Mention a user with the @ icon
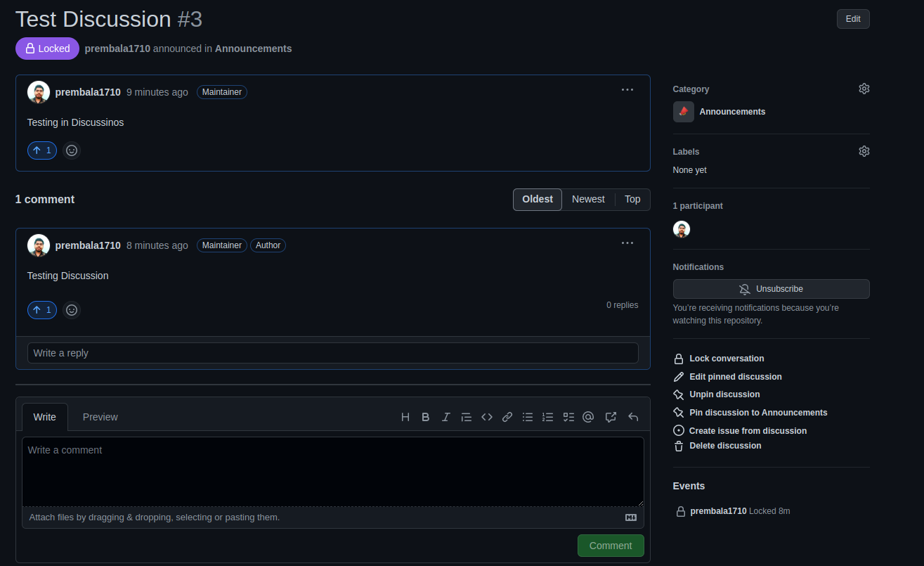 point(588,417)
